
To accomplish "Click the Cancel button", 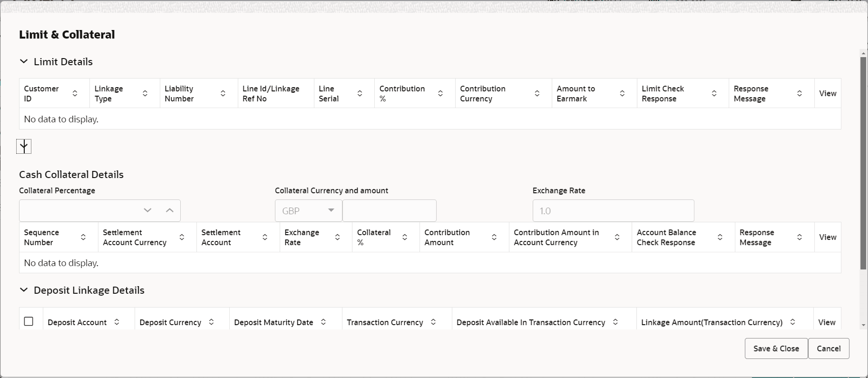I will [829, 348].
